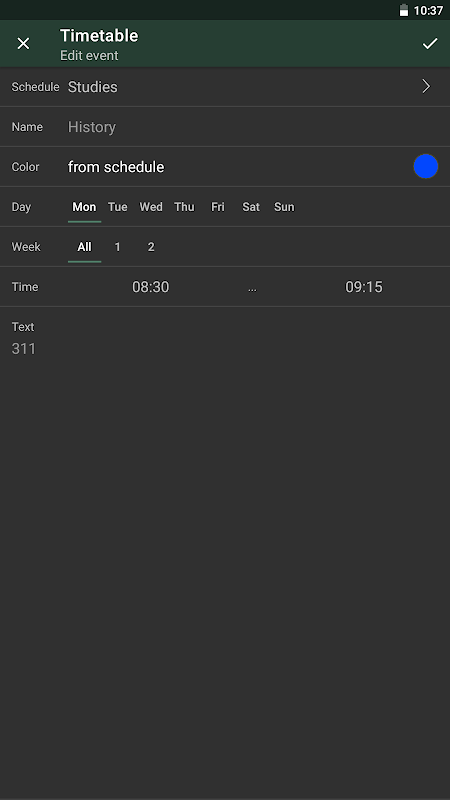Switch day to Wed
The height and width of the screenshot is (800, 450).
tap(151, 207)
